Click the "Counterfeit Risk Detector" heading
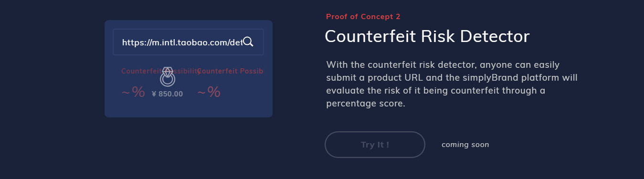The image size is (644, 179). (427, 37)
